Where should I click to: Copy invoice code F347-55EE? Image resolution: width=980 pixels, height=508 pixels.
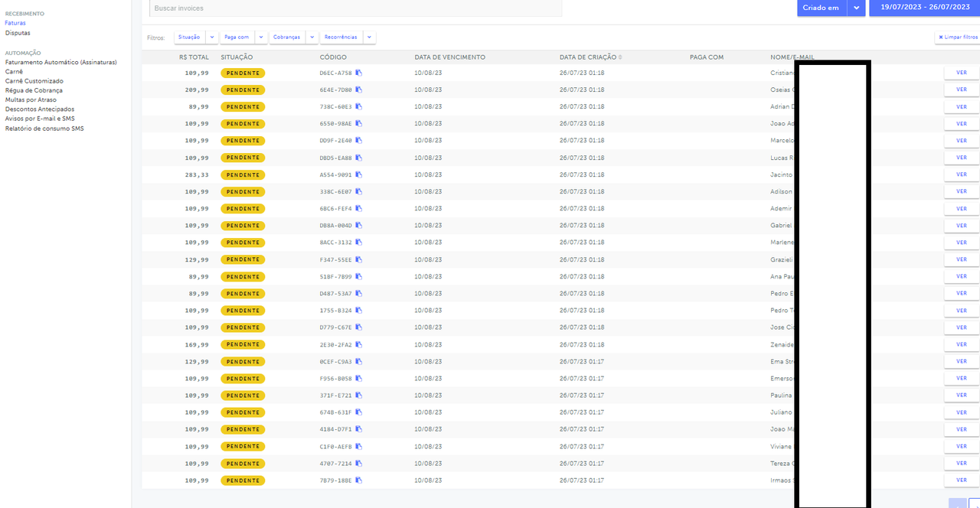coord(359,259)
